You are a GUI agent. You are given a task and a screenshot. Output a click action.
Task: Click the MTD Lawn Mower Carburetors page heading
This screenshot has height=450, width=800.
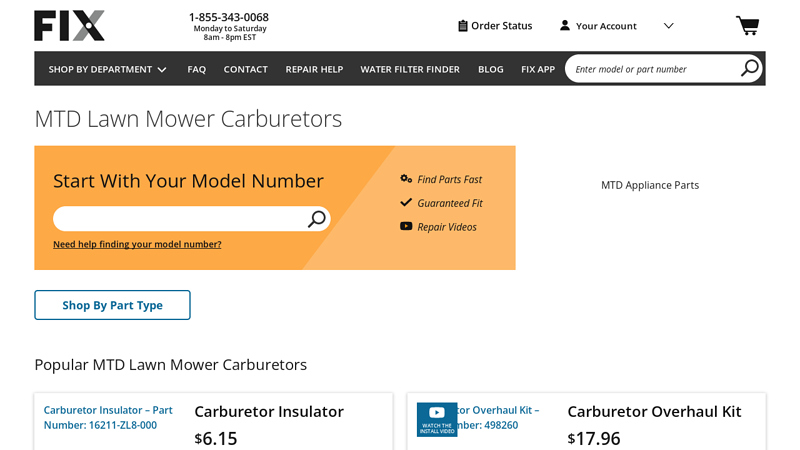[188, 119]
